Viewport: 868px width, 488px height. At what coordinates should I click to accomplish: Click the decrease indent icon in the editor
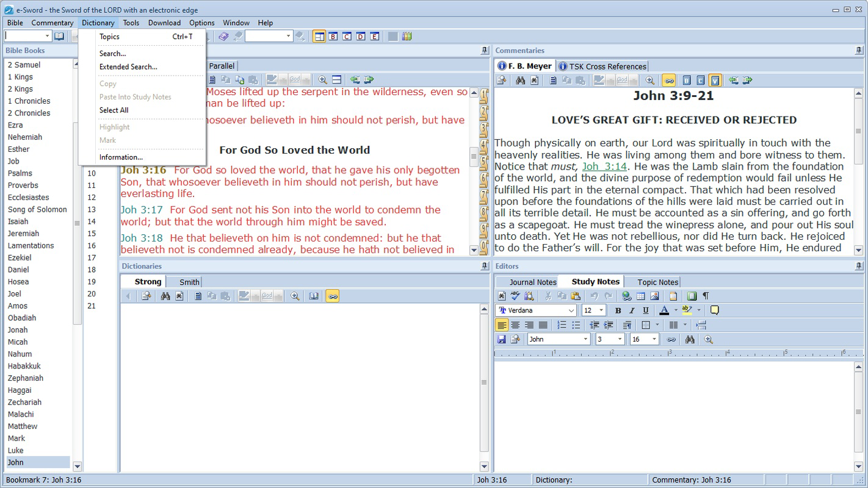click(x=595, y=325)
